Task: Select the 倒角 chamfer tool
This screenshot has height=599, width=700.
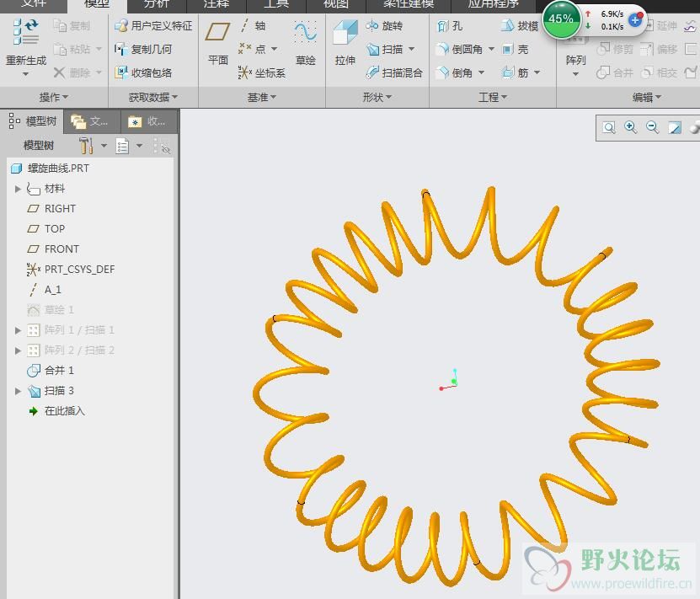Action: (454, 72)
